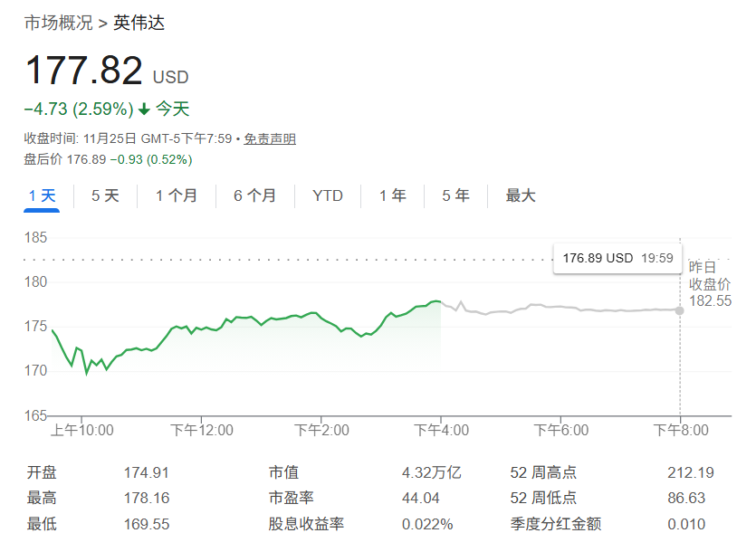Screen dimensions: 756x552
Task: Click the 昨日收盘价 182.55 label
Action: (x=710, y=283)
